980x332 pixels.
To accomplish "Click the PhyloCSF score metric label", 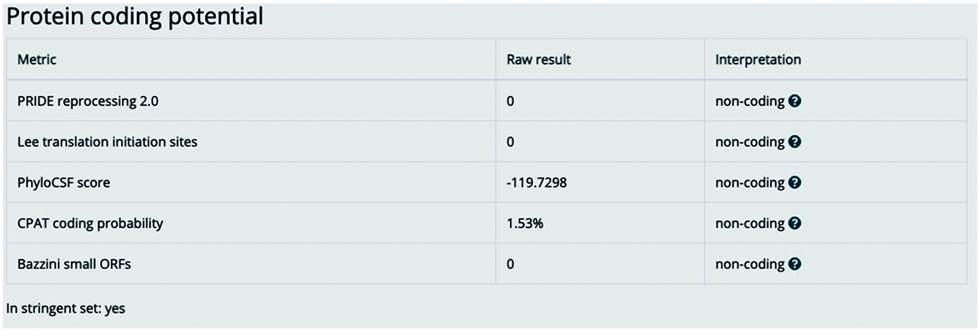I will point(64,183).
